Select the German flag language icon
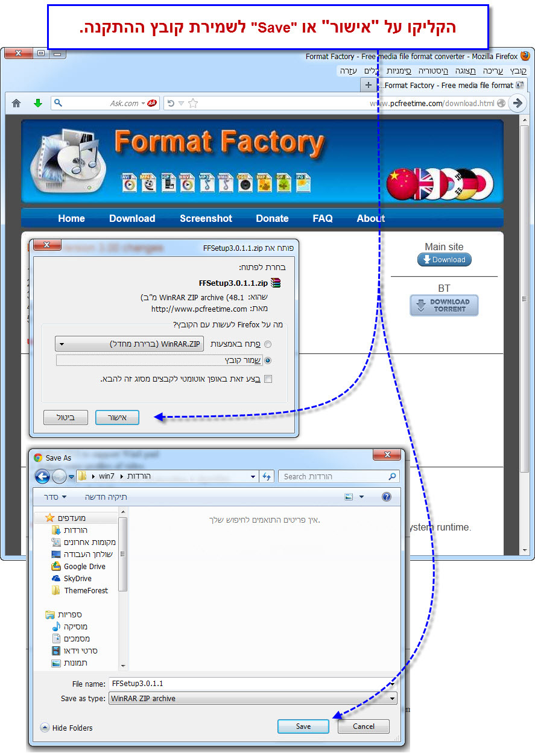Viewport: 535px width, 756px height. tap(465, 184)
